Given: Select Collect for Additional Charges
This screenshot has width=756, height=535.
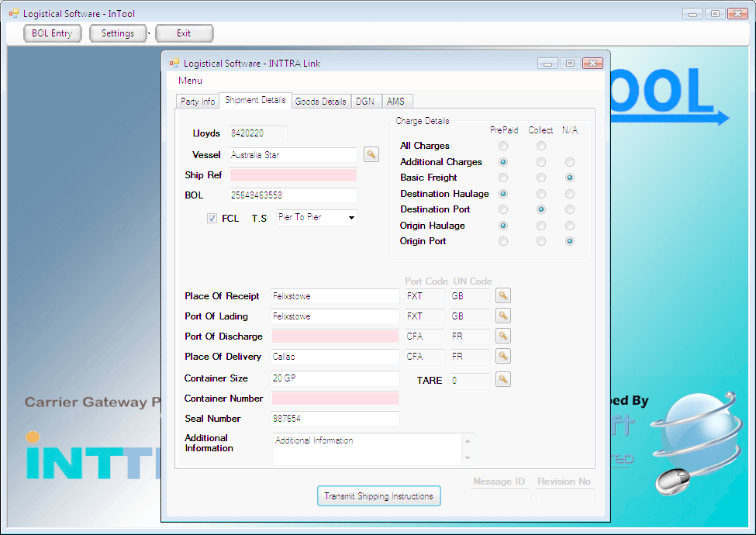Looking at the screenshot, I should pos(541,162).
